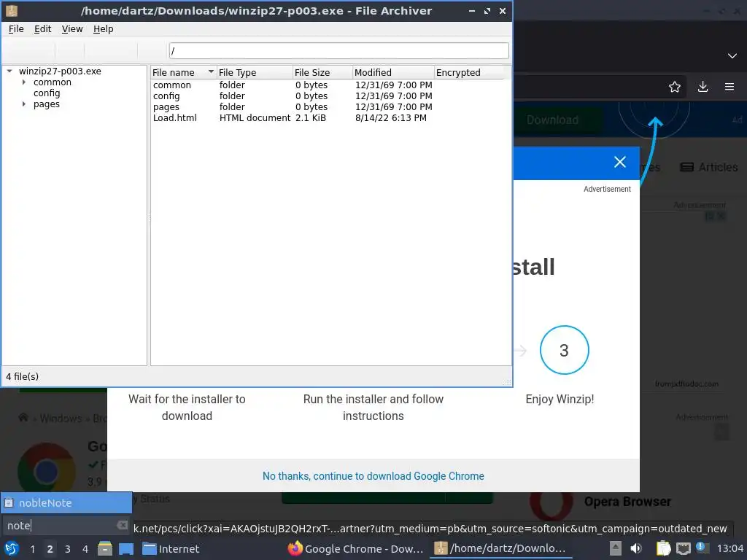
Task: Open Firefox hamburger application menu
Action: click(729, 87)
